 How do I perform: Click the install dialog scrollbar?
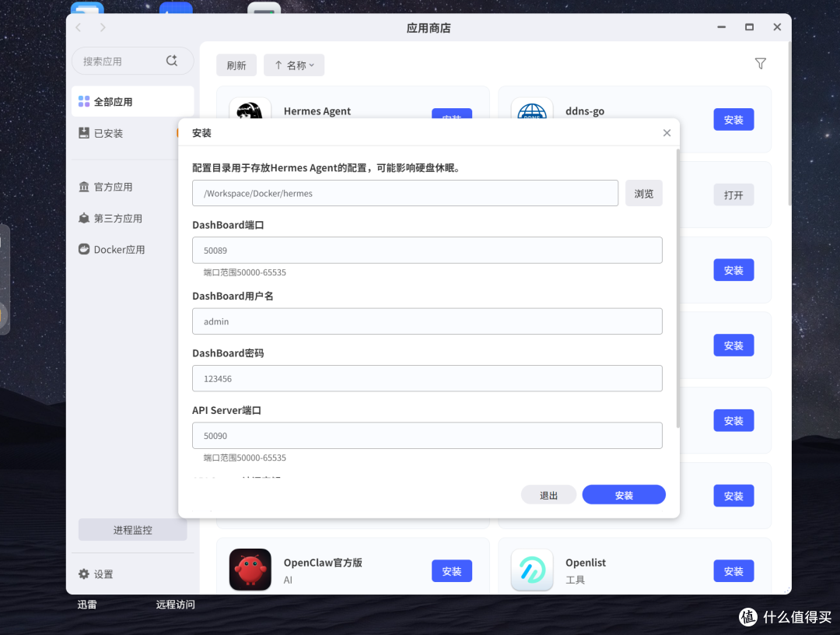[x=677, y=289]
